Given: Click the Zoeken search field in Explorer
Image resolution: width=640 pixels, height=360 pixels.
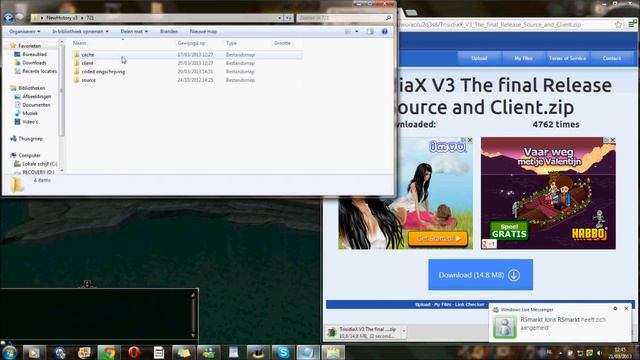Looking at the screenshot, I should 341,18.
